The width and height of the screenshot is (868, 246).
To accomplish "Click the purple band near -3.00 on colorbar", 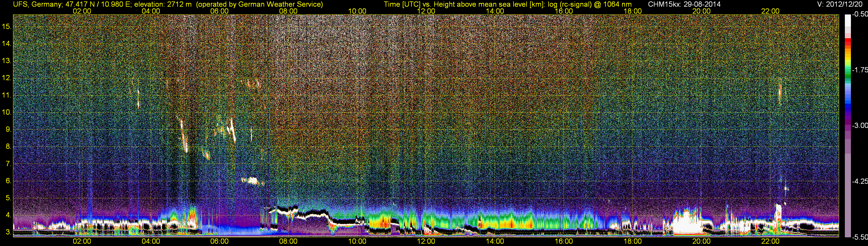I will [847, 125].
